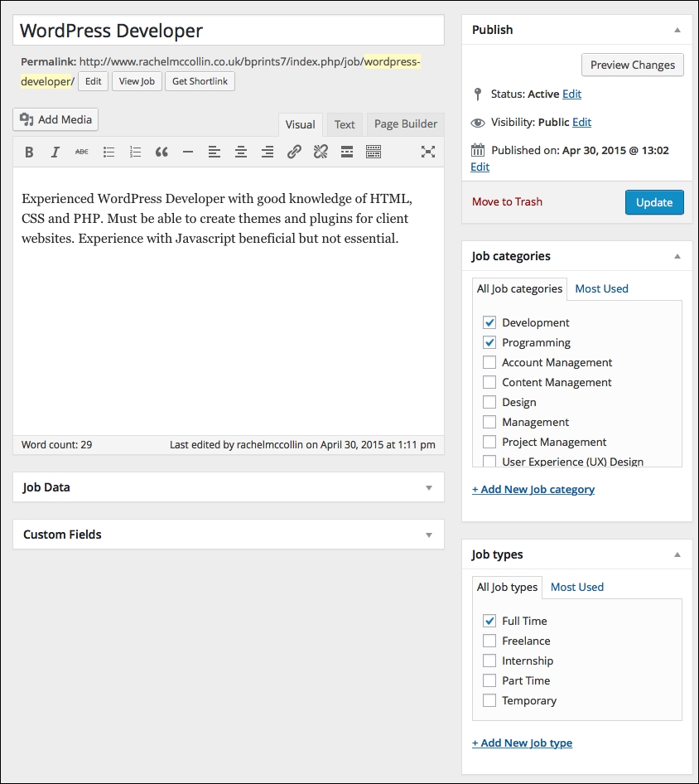Apply italic formatting in editor toolbar
The image size is (699, 784).
tap(55, 152)
